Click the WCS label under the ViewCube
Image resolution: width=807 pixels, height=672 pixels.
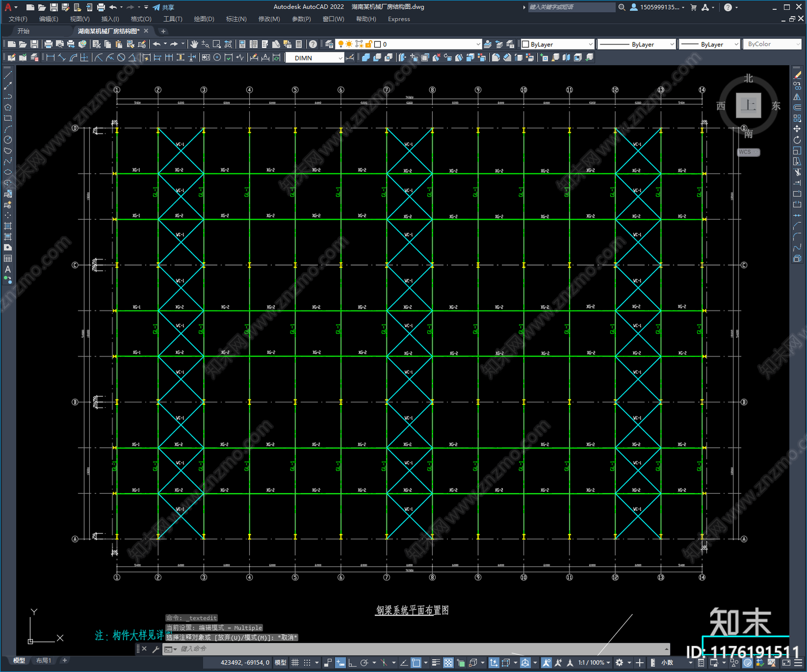[x=748, y=152]
